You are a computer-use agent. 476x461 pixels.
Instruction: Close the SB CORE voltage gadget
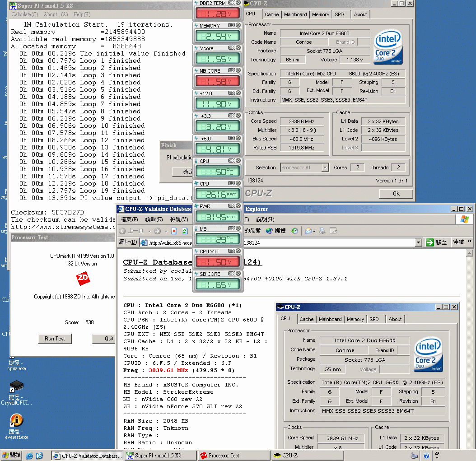pyautogui.click(x=238, y=274)
